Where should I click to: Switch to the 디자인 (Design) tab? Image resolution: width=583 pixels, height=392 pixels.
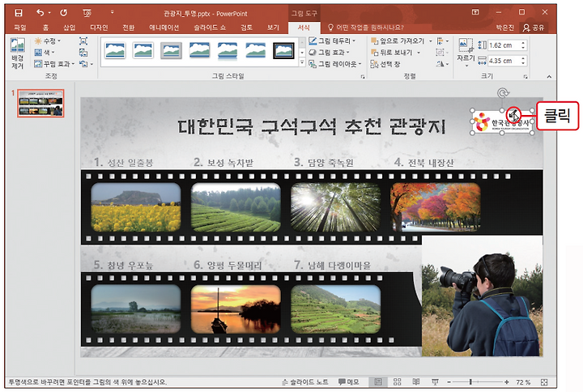tap(99, 28)
